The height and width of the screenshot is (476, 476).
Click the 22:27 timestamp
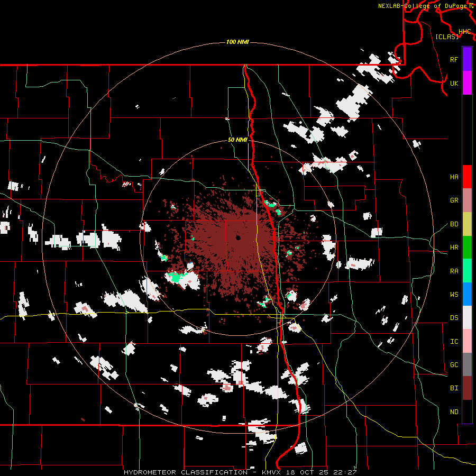[344, 472]
